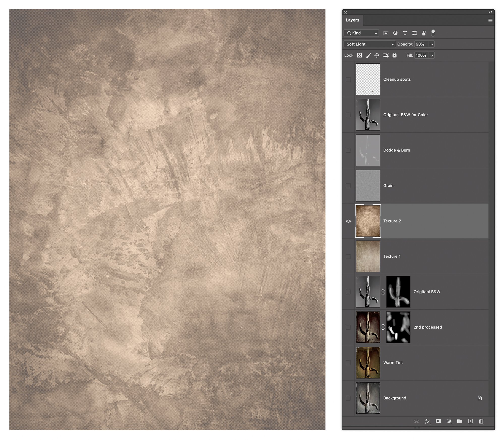Click the lock transparent pixels icon
Viewport: 504px width, 440px height.
[360, 55]
